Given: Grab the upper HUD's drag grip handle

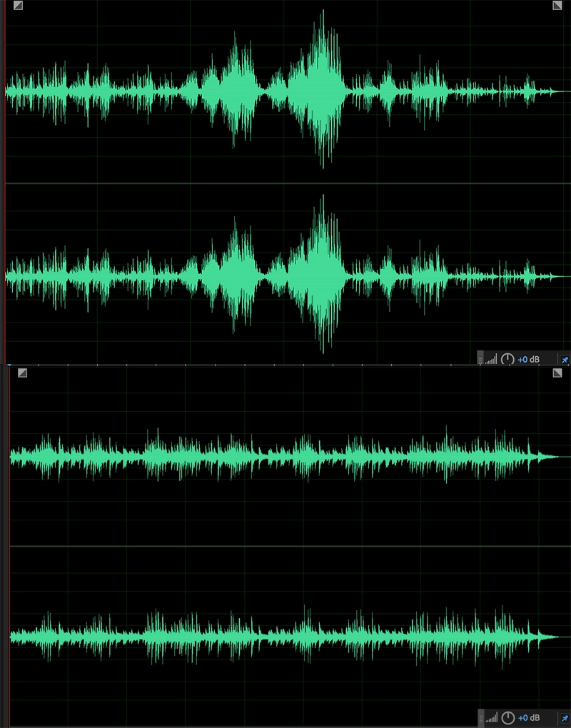Looking at the screenshot, I should (x=480, y=359).
